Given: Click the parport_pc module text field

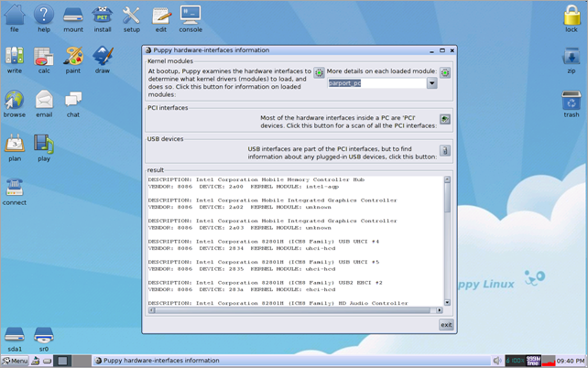Looking at the screenshot, I should (x=376, y=83).
